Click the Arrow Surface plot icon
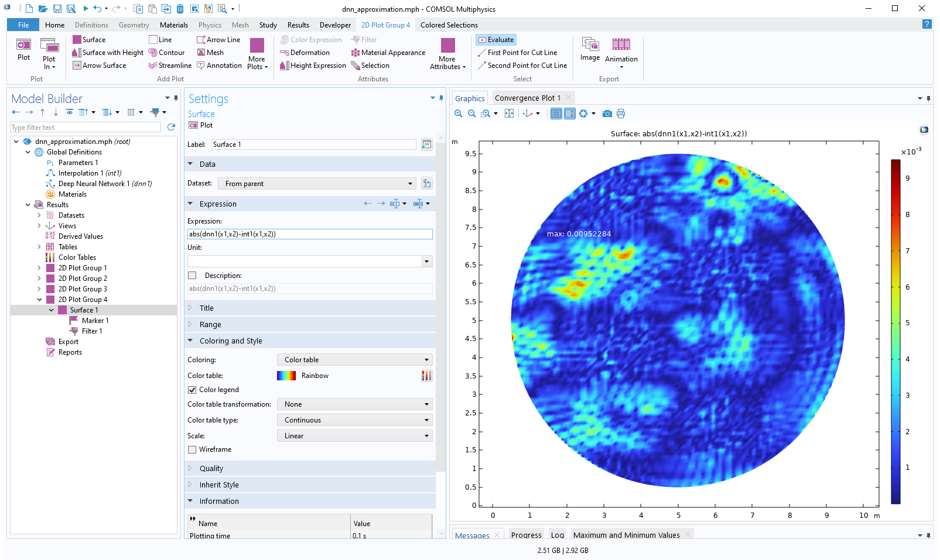 (x=77, y=66)
